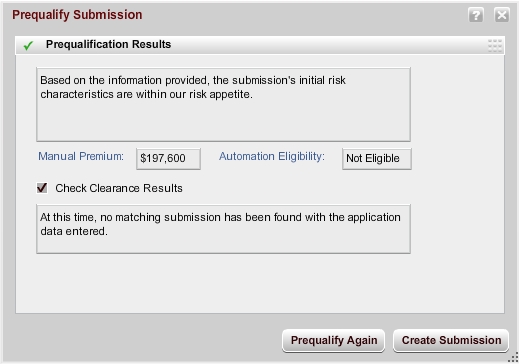Click empty panel area below clearance message

[x=260, y=283]
